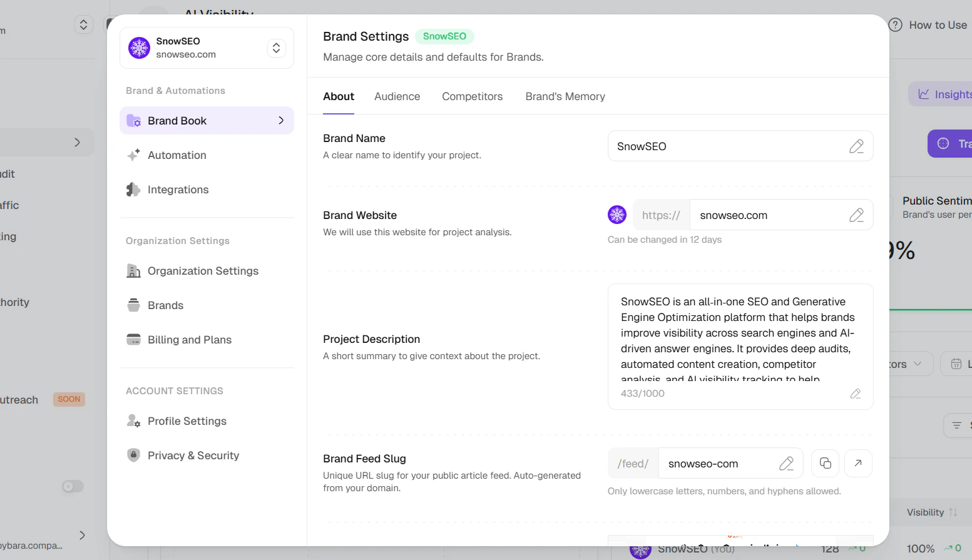
Task: Flip the toggle switch in the left sidebar
Action: click(72, 486)
